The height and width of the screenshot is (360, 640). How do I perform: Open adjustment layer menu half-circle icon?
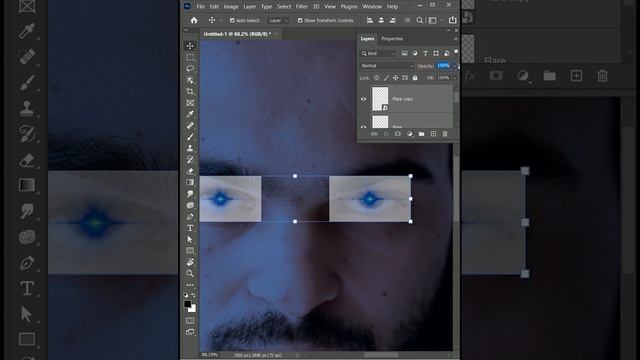[x=409, y=134]
